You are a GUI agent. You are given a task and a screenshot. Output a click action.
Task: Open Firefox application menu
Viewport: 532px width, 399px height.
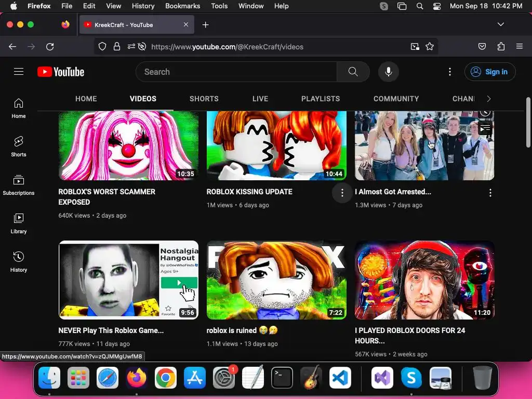point(520,46)
